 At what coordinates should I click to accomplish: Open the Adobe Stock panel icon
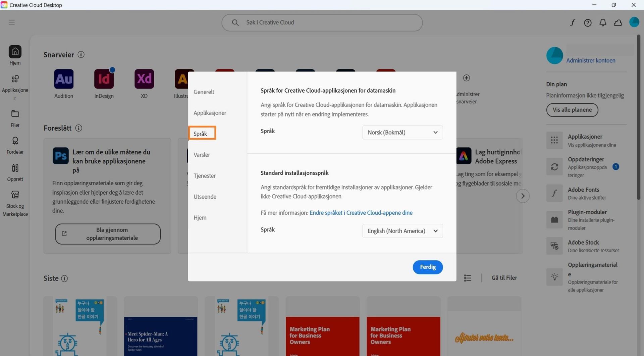coord(554,246)
